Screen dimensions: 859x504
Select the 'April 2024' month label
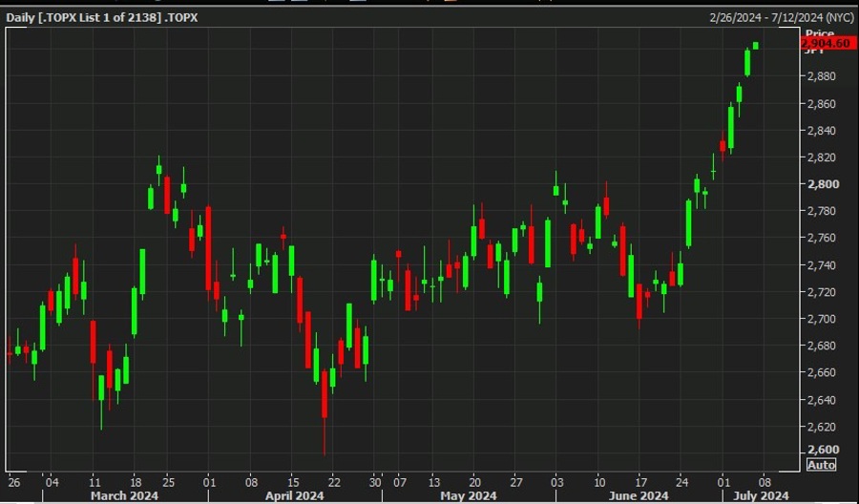coord(294,496)
